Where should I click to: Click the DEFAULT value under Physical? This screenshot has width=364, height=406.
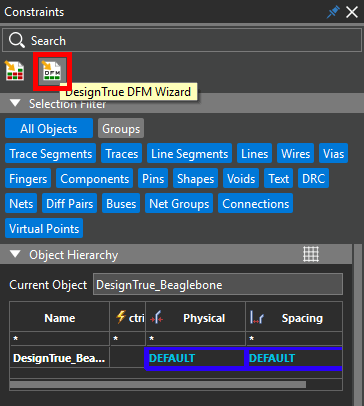(172, 358)
